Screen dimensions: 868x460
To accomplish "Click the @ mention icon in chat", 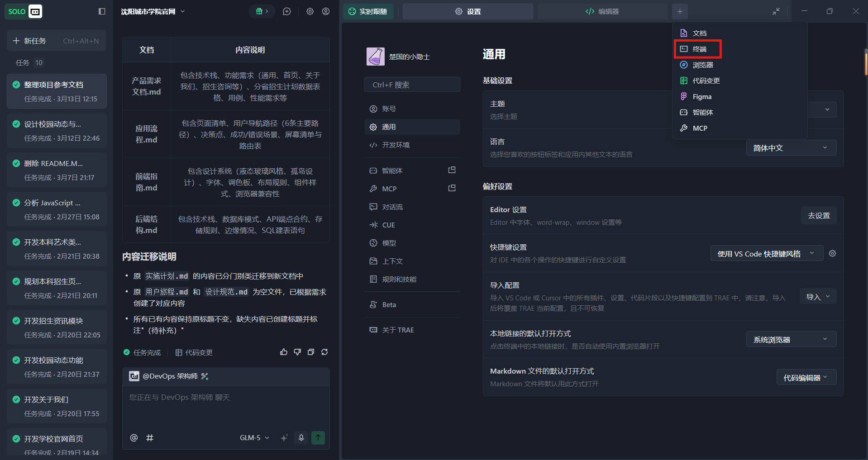I will pyautogui.click(x=134, y=437).
